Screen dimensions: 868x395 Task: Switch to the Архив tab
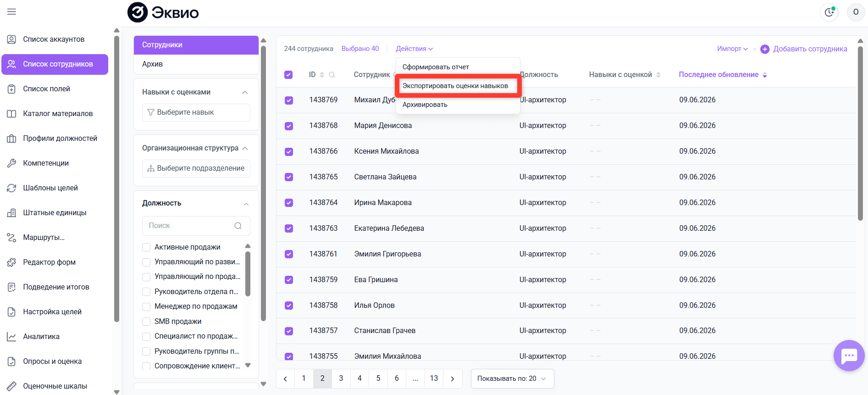[x=196, y=64]
